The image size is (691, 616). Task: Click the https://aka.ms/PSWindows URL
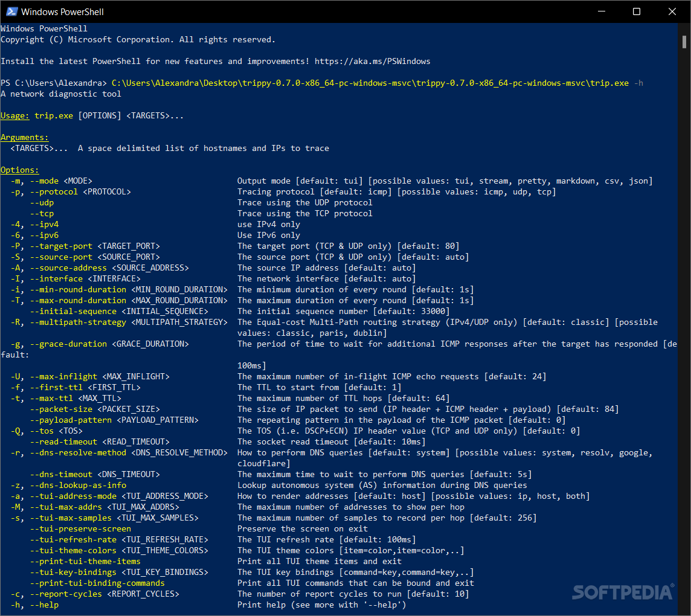pyautogui.click(x=373, y=61)
